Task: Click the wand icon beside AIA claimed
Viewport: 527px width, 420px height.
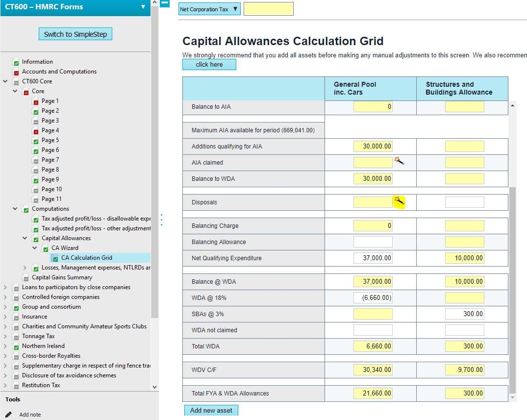Action: click(399, 161)
